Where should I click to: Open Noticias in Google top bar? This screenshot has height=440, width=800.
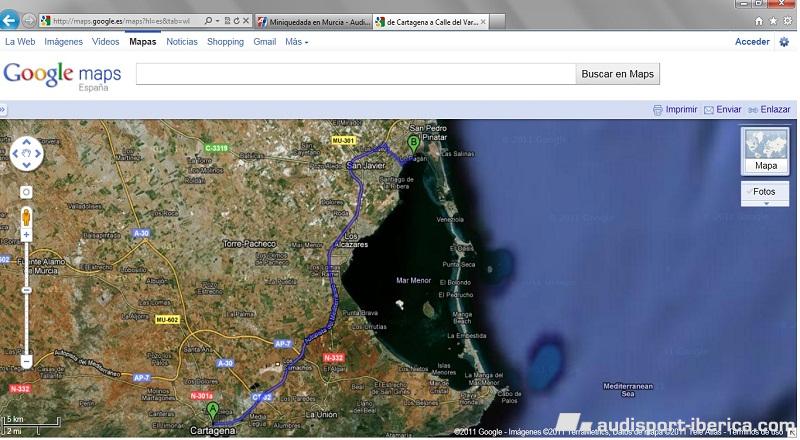[181, 42]
